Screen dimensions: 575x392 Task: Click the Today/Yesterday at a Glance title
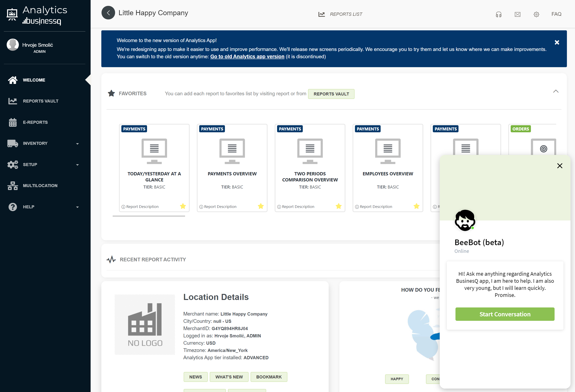click(x=154, y=177)
